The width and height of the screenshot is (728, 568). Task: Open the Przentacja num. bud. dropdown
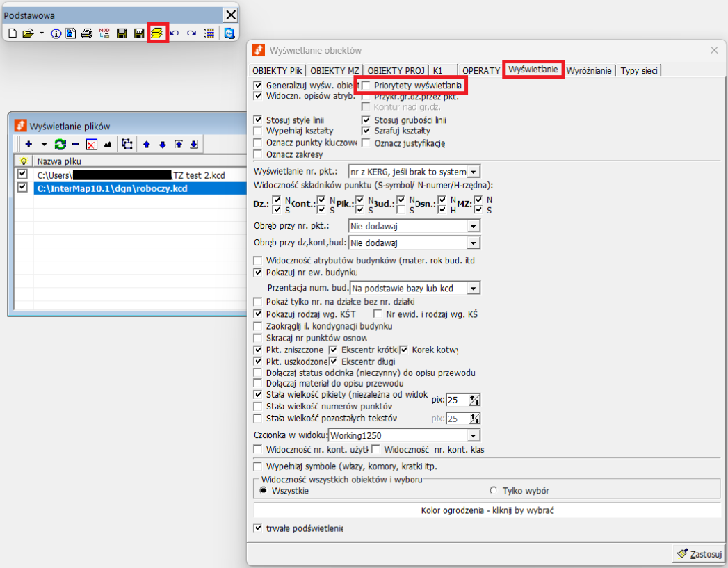[x=474, y=288]
